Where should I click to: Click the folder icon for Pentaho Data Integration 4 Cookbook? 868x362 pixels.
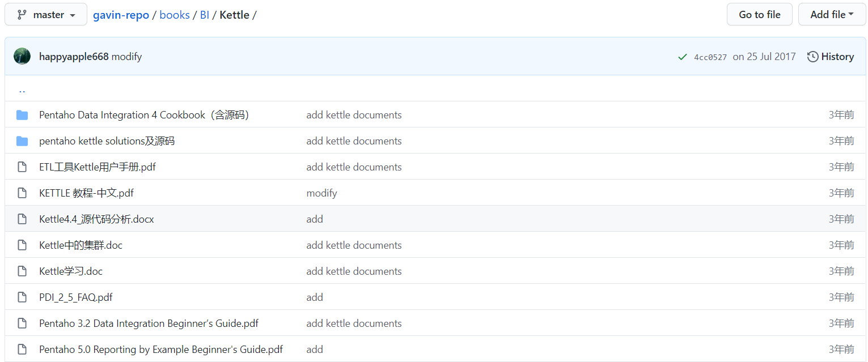click(x=22, y=115)
